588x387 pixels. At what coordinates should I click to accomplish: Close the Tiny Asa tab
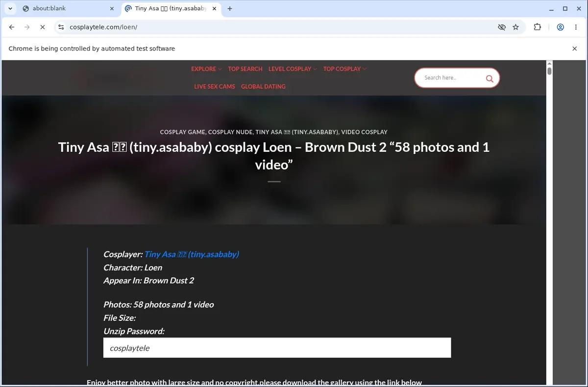[214, 8]
